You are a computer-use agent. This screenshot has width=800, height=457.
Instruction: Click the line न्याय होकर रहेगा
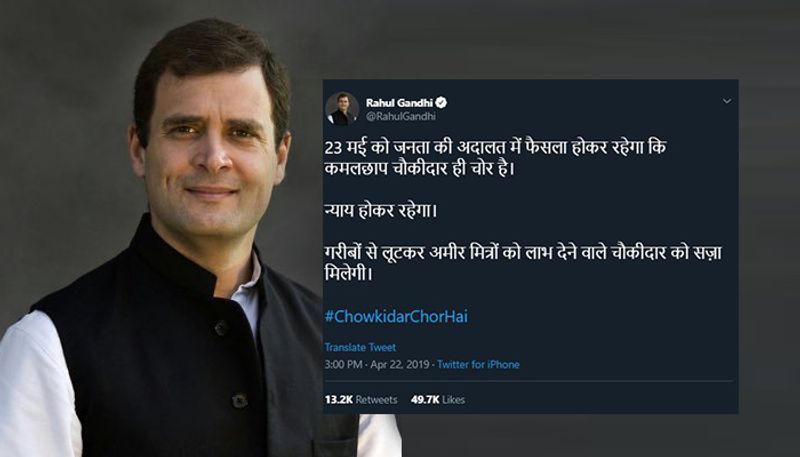pos(381,211)
